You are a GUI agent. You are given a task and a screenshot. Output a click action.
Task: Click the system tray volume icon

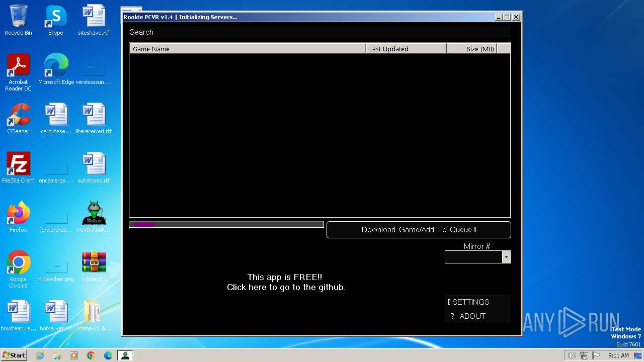pyautogui.click(x=572, y=355)
